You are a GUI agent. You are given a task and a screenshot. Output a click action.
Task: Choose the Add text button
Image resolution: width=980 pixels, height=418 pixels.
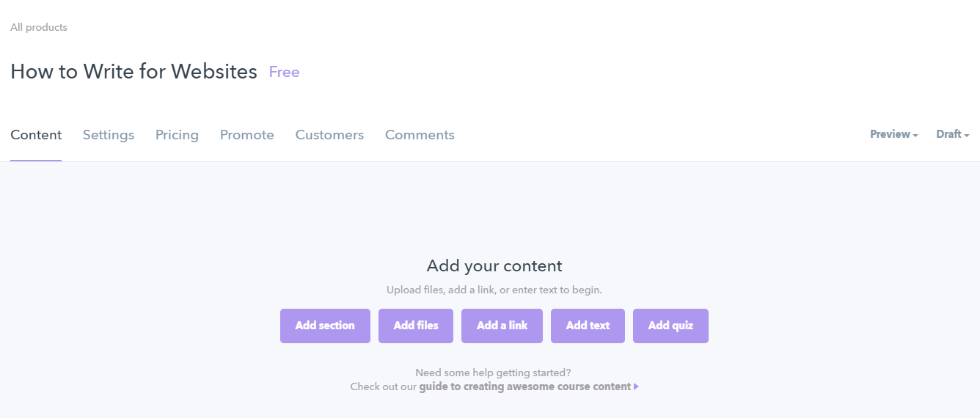click(x=588, y=326)
